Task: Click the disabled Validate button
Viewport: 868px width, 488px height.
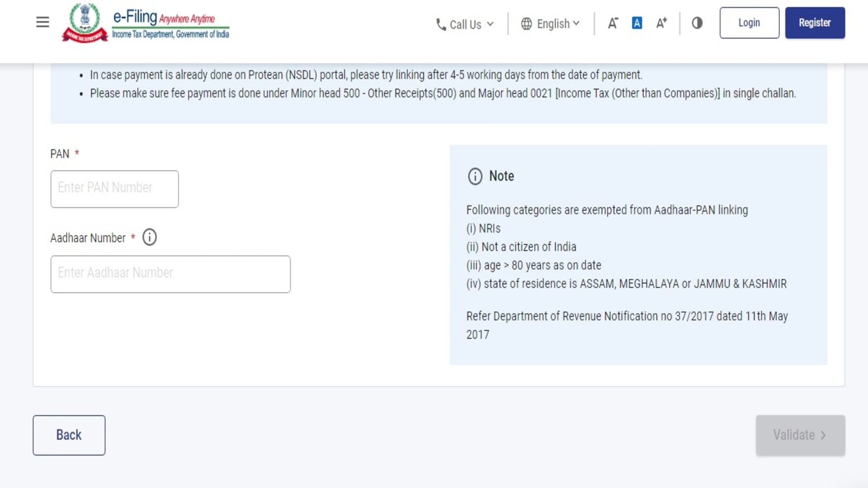Action: pos(800,435)
